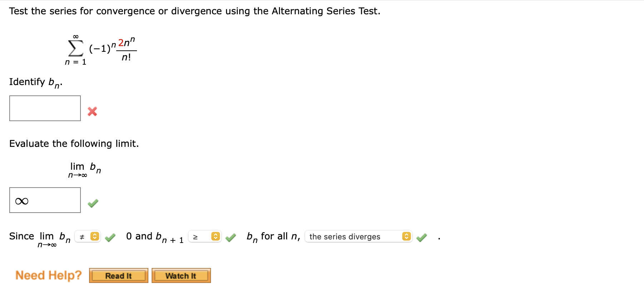Screen dimensions: 644x293
Task: Click the red X incorrect answer icon
Action: [x=92, y=111]
